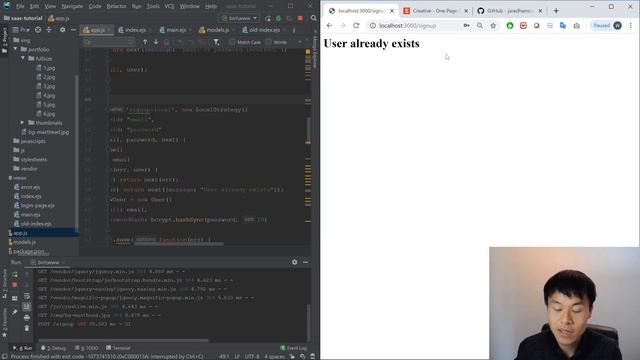Toggle soft-wrap icon in the Run panel
This screenshot has height=360, width=640.
coord(27,296)
